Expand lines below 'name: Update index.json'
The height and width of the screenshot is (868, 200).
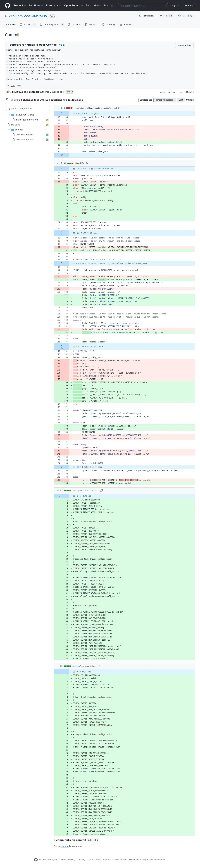61,155
